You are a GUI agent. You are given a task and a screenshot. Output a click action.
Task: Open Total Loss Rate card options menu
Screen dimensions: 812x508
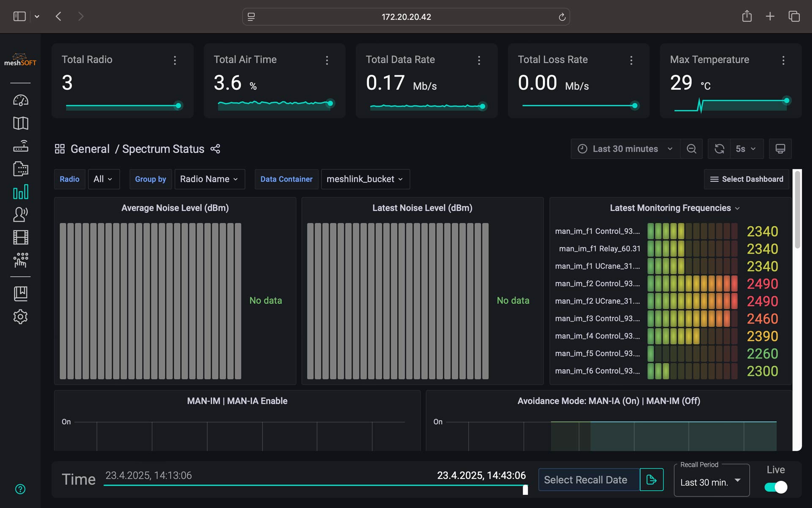631,60
